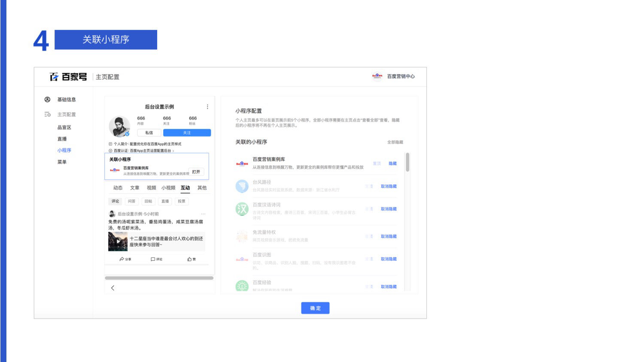
Task: Select 小程序 sidebar submenu item
Action: coord(64,151)
